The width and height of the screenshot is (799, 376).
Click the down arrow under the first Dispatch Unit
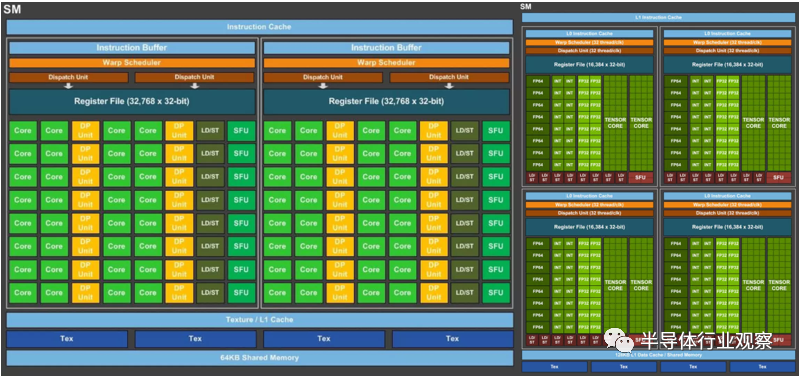(x=68, y=86)
